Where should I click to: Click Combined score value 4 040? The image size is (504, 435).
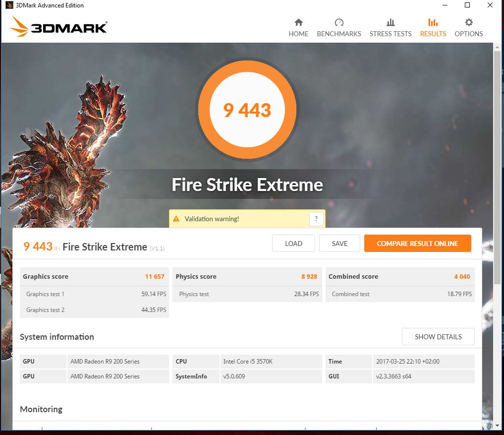click(x=462, y=276)
